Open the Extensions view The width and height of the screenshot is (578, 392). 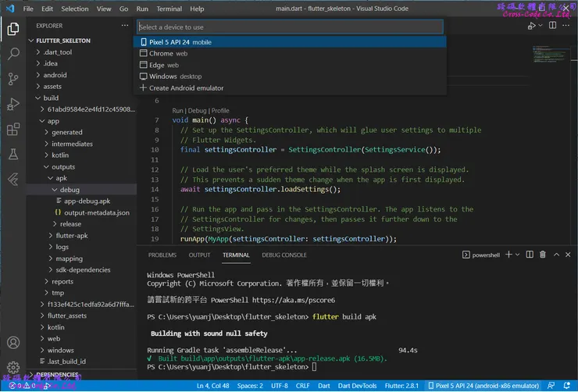[x=13, y=129]
